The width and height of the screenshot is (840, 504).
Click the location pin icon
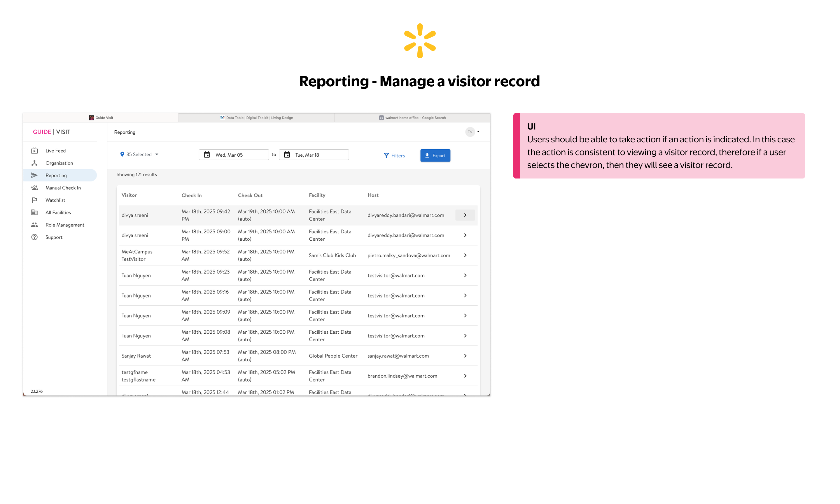(x=122, y=155)
